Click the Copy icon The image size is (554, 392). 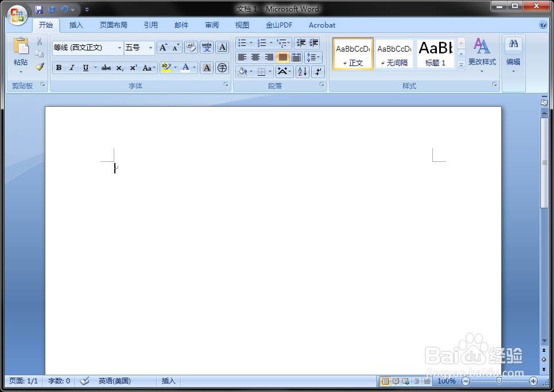pyautogui.click(x=39, y=54)
